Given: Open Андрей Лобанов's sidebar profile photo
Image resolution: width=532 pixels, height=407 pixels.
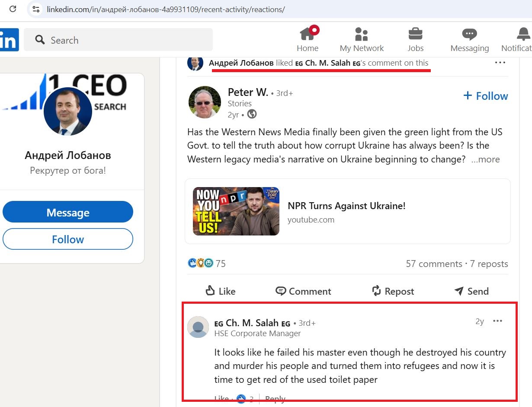Looking at the screenshot, I should (x=68, y=111).
